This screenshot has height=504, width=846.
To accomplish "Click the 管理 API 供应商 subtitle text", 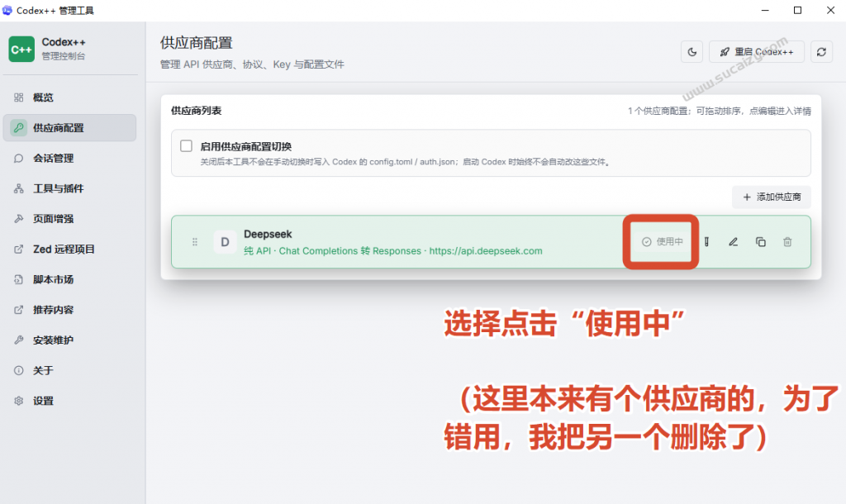I will pos(252,64).
